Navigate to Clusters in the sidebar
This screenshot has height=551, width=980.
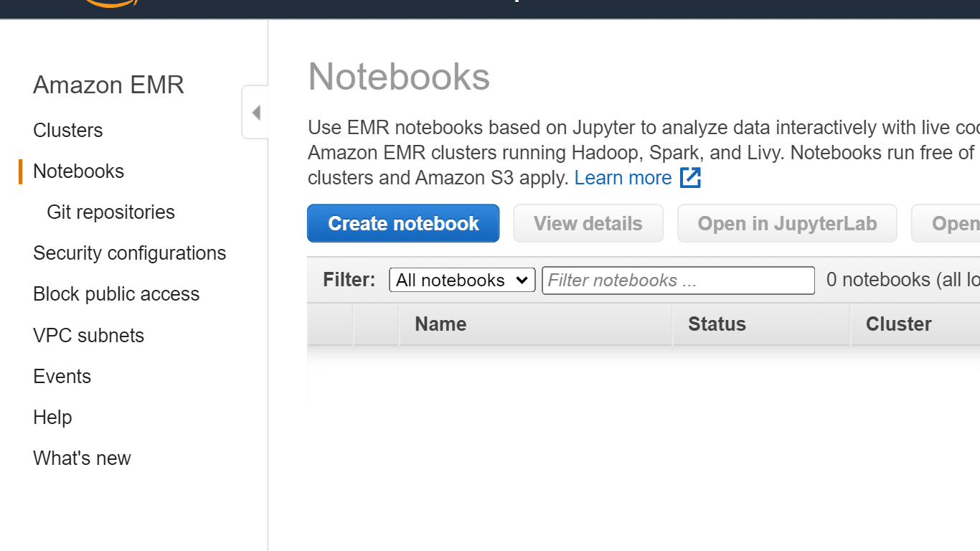click(67, 130)
